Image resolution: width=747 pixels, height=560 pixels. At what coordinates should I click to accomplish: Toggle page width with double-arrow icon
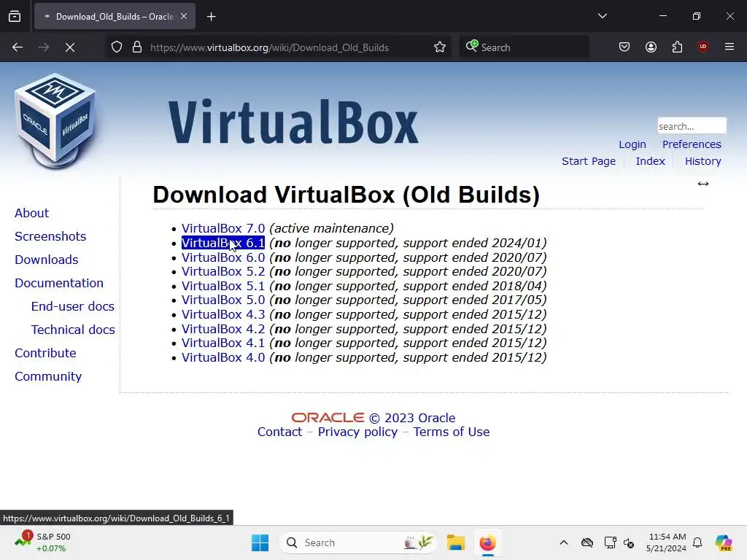pyautogui.click(x=703, y=184)
